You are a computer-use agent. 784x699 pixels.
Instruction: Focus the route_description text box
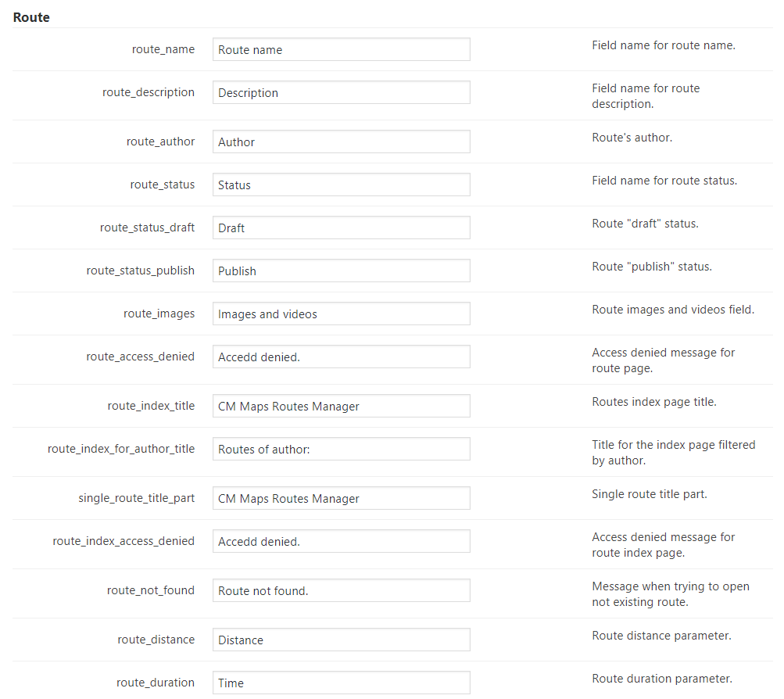341,93
